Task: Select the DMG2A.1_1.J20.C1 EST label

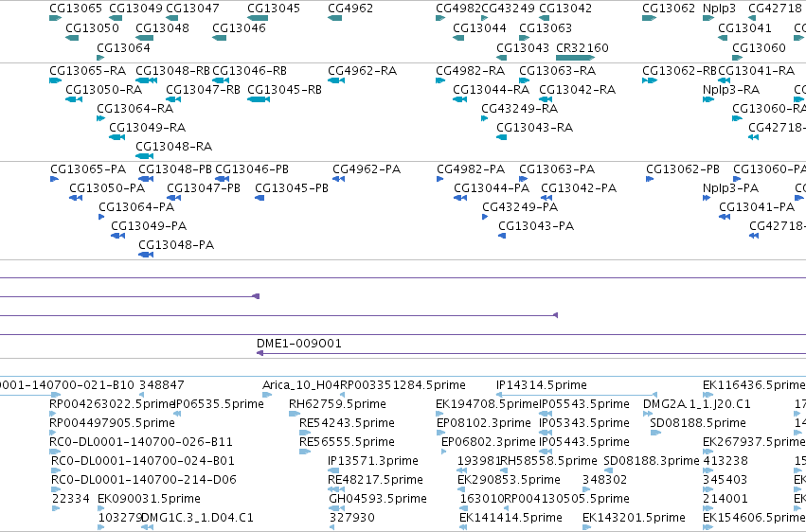Action: point(696,404)
